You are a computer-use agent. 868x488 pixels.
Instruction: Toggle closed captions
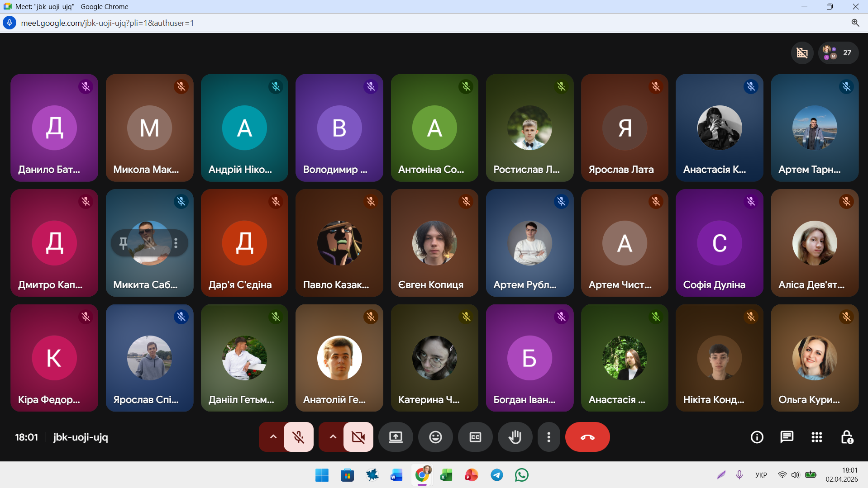[x=475, y=437]
